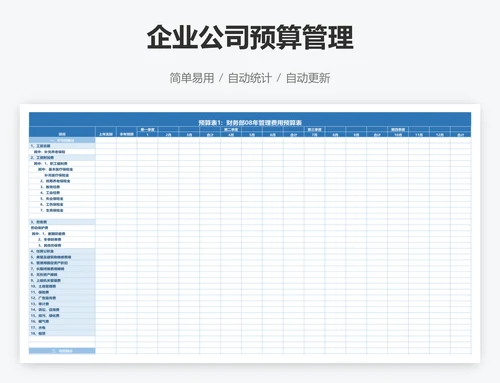Select the 8月 column header
The image size is (500, 383).
click(x=335, y=135)
